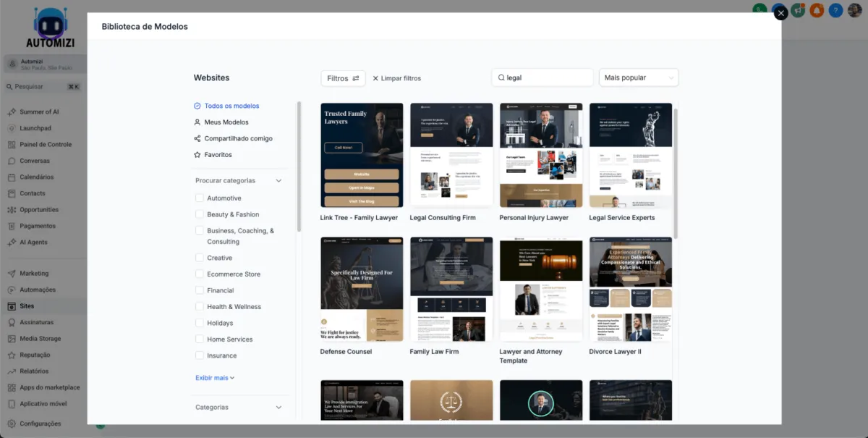868x438 pixels.
Task: Click the Filtros button
Action: point(343,78)
